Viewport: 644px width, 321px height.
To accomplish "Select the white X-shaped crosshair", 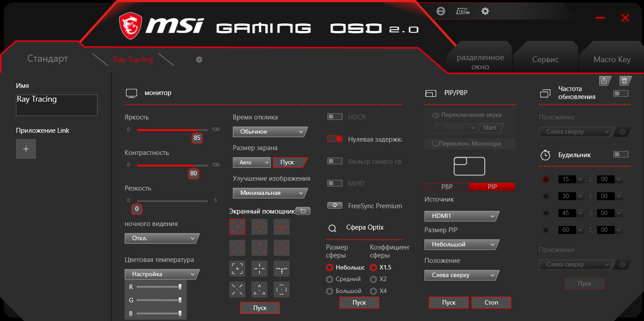I will (237, 289).
